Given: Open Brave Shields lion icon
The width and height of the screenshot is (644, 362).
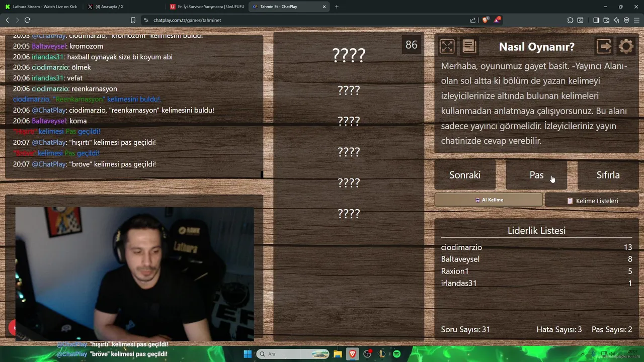Looking at the screenshot, I should point(485,20).
